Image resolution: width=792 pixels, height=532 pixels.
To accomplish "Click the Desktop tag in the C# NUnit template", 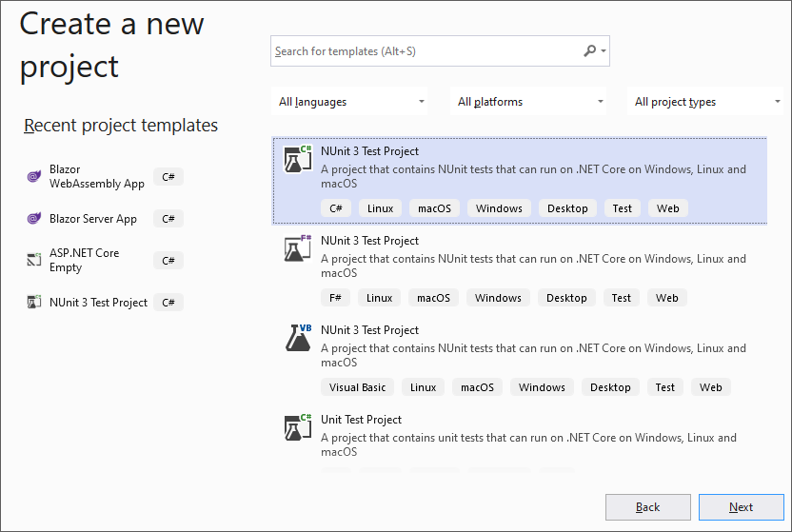I will (567, 208).
